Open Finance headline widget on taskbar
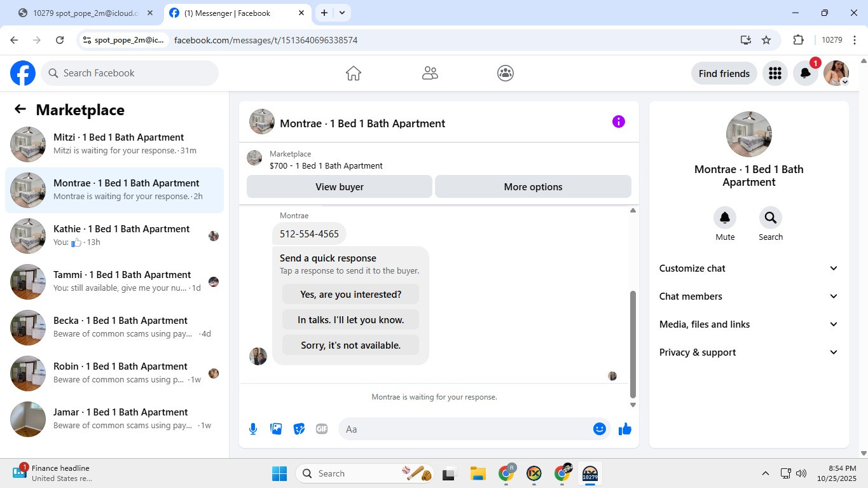Image resolution: width=868 pixels, height=488 pixels. click(52, 473)
